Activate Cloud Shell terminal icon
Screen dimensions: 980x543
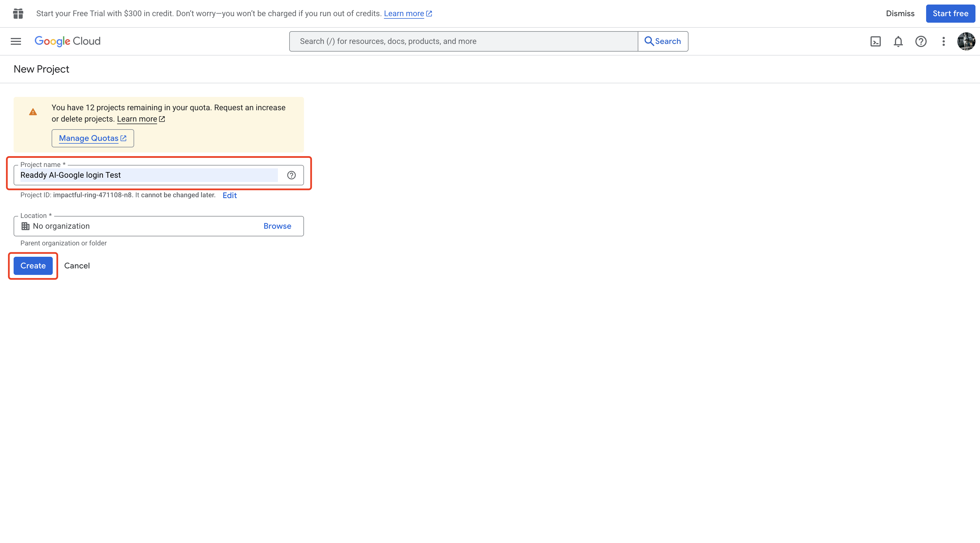pos(875,41)
